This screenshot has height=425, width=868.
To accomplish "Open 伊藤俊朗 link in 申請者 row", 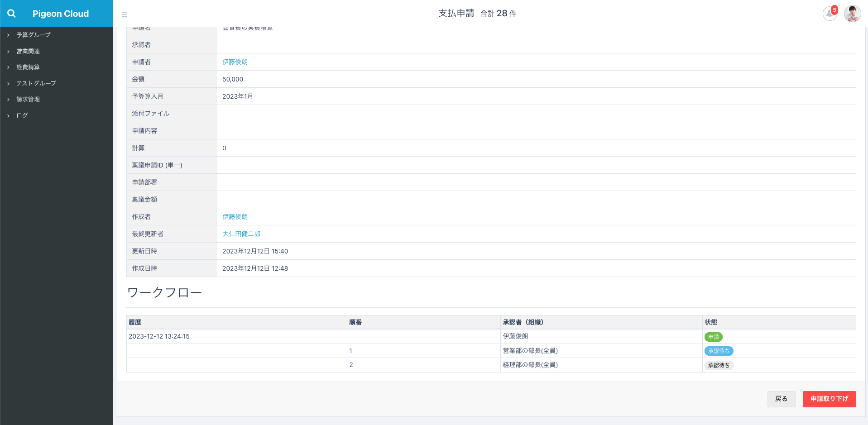I will (x=235, y=62).
